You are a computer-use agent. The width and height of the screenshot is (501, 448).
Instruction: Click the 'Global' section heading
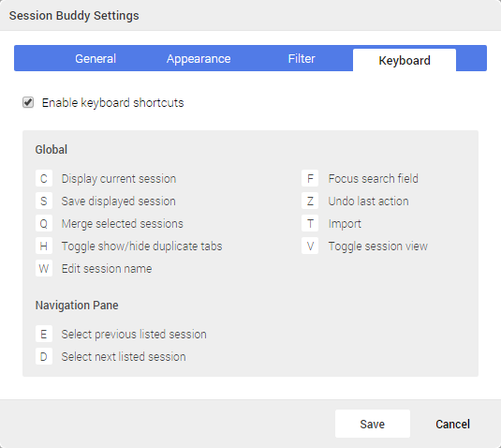pos(52,149)
